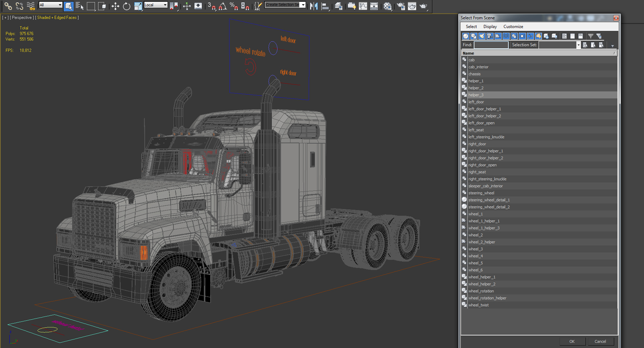
Task: Open the viewport [+] general menu
Action: tap(5, 17)
